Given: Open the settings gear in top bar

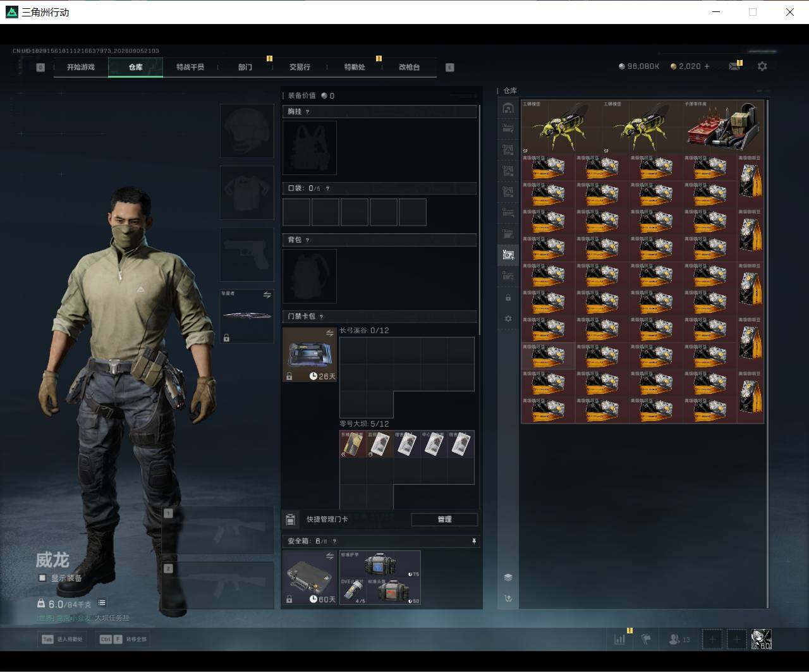Looking at the screenshot, I should (x=762, y=66).
